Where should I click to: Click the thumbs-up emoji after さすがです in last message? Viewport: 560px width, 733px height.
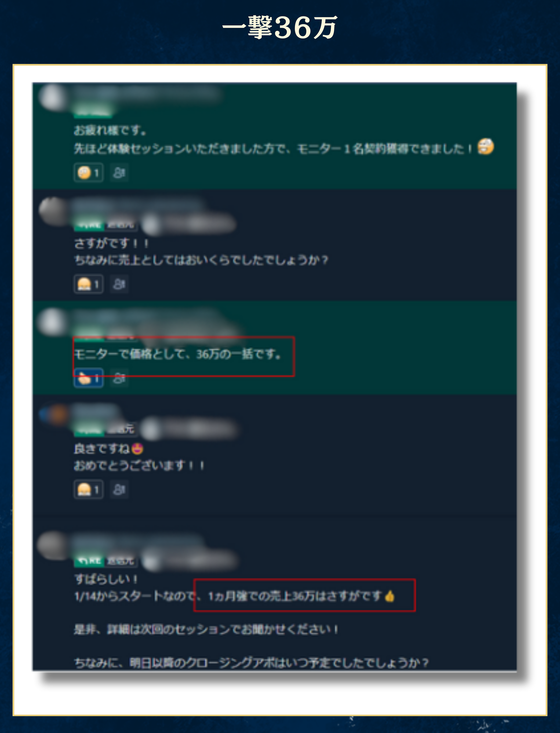pyautogui.click(x=390, y=596)
